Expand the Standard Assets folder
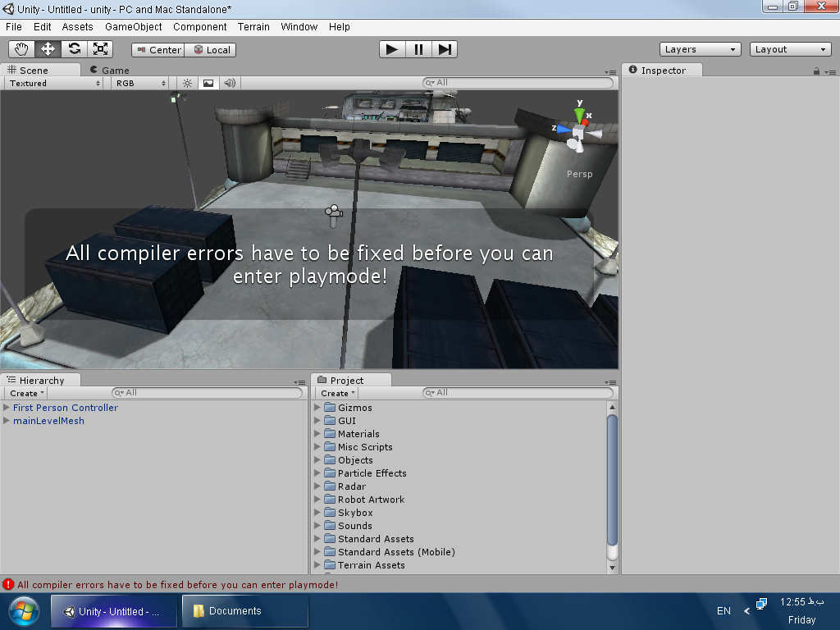The width and height of the screenshot is (840, 630). [319, 539]
